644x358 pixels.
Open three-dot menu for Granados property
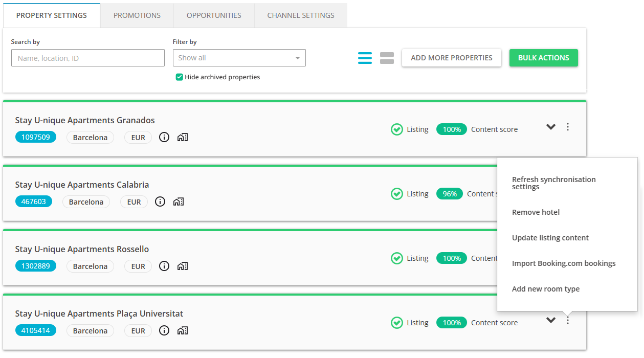(568, 127)
